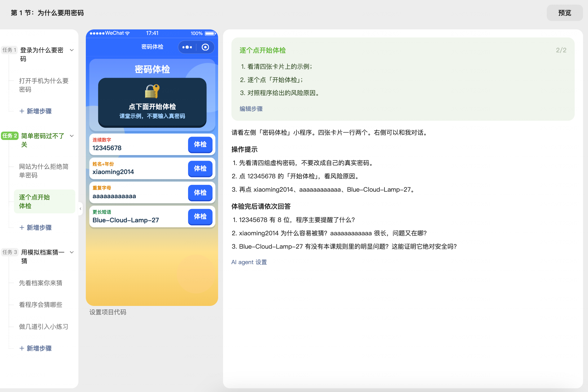Collapse Task 1 登录为什么要密码 chevron

point(72,50)
